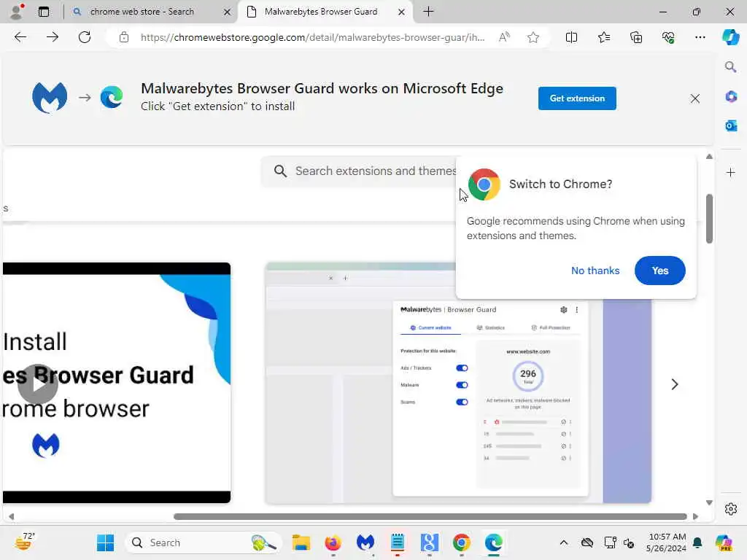This screenshot has height=560, width=747.
Task: Show hidden system tray icons
Action: click(564, 542)
